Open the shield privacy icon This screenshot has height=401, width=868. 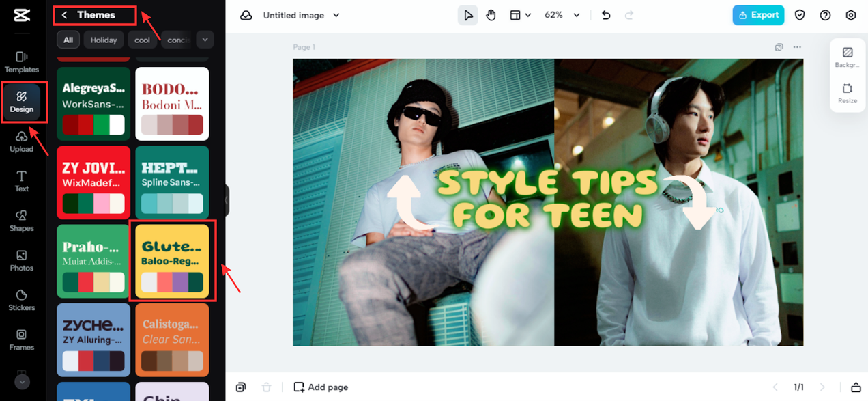click(800, 15)
